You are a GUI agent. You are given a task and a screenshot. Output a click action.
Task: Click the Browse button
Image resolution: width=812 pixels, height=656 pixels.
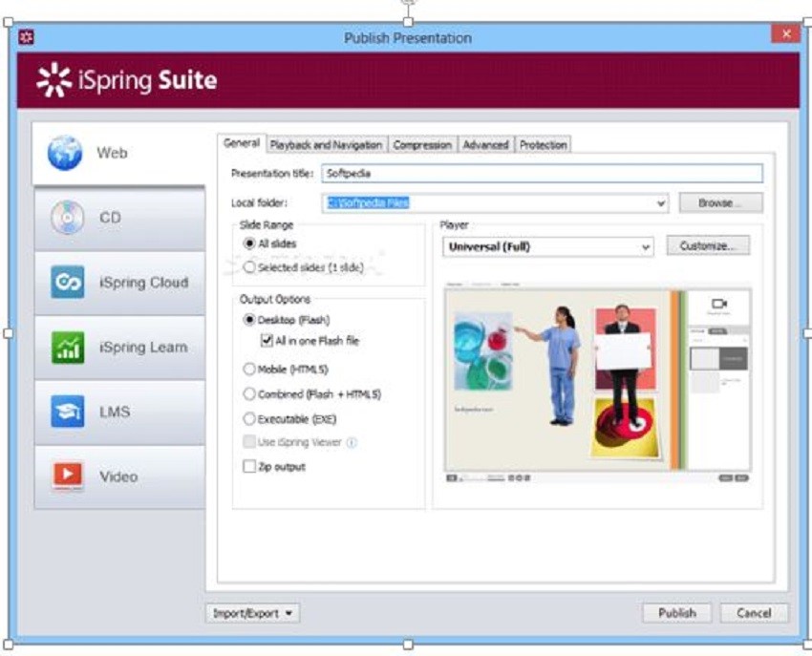pos(721,203)
